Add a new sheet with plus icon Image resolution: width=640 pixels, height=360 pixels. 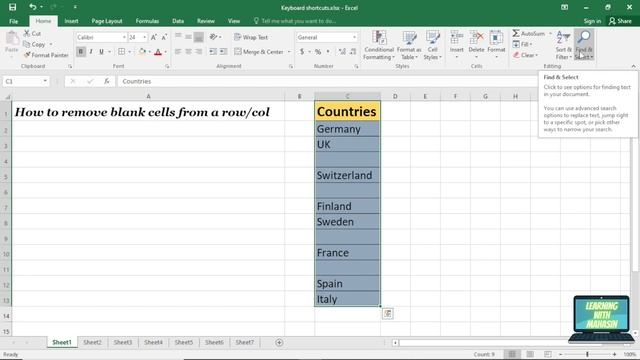(x=279, y=342)
